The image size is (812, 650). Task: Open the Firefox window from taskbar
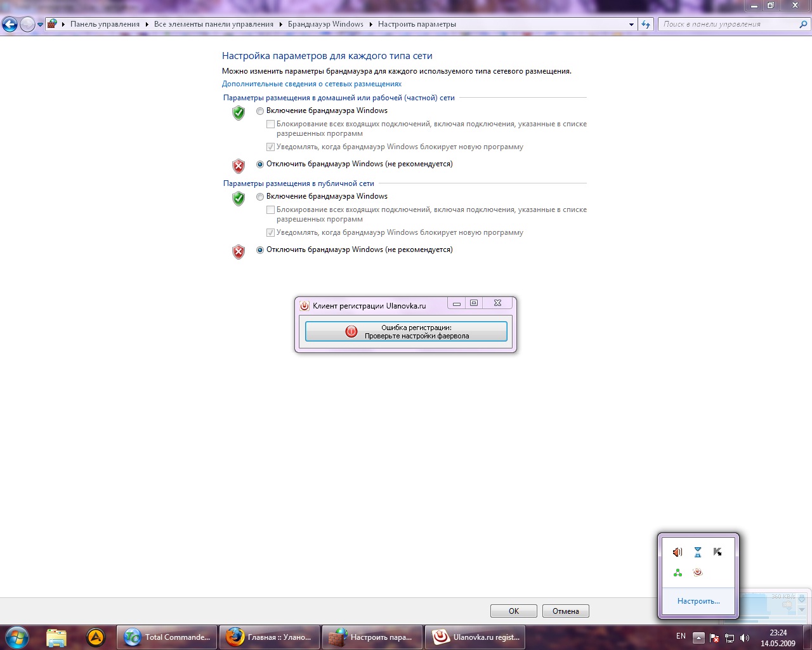click(x=269, y=637)
